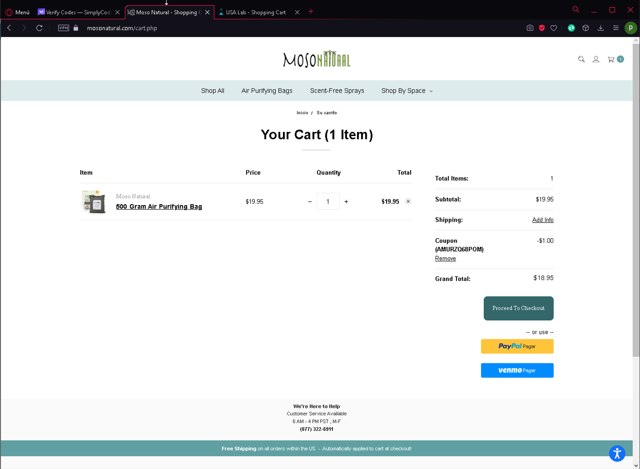Image resolution: width=640 pixels, height=469 pixels.
Task: Go back to previous page
Action: [9, 28]
